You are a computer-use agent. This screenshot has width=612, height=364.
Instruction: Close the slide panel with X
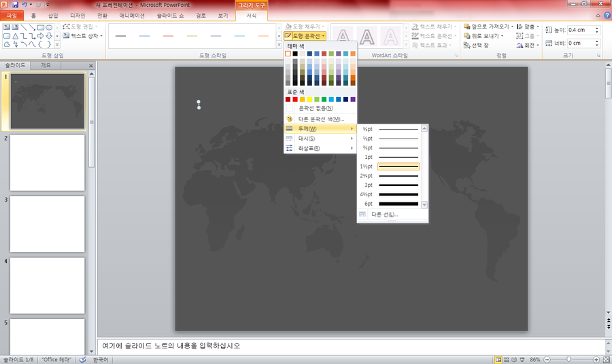(x=91, y=65)
